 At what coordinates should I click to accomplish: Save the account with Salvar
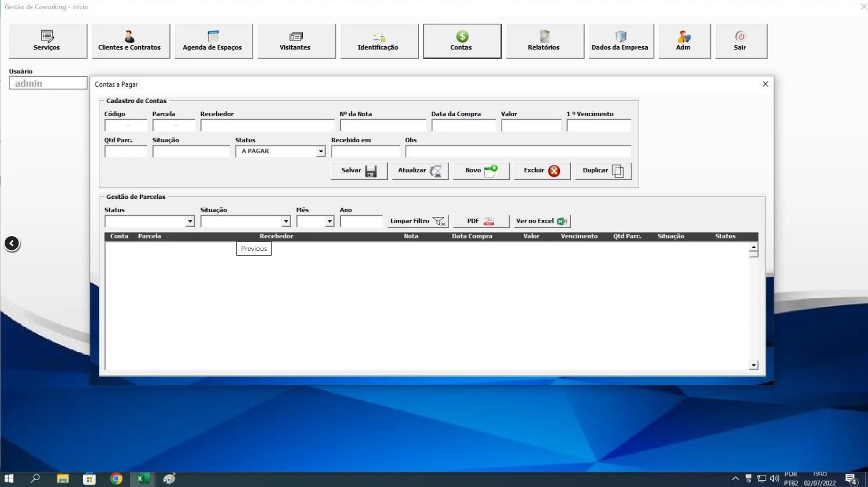[x=359, y=171]
